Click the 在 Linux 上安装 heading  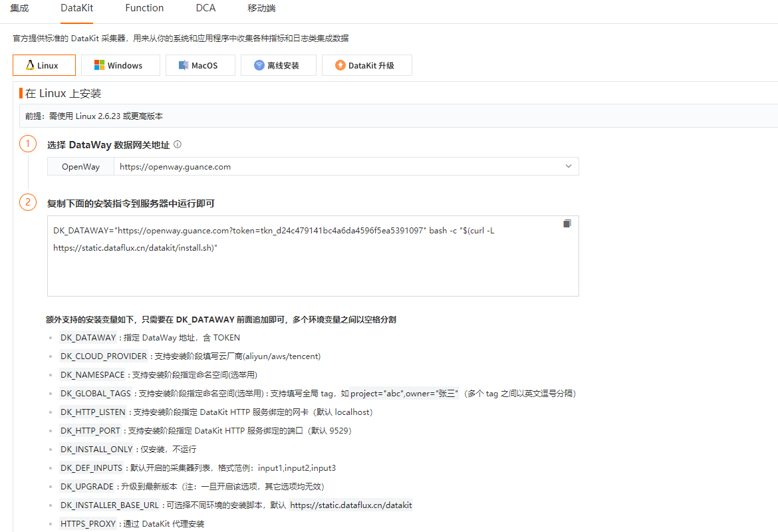(63, 93)
